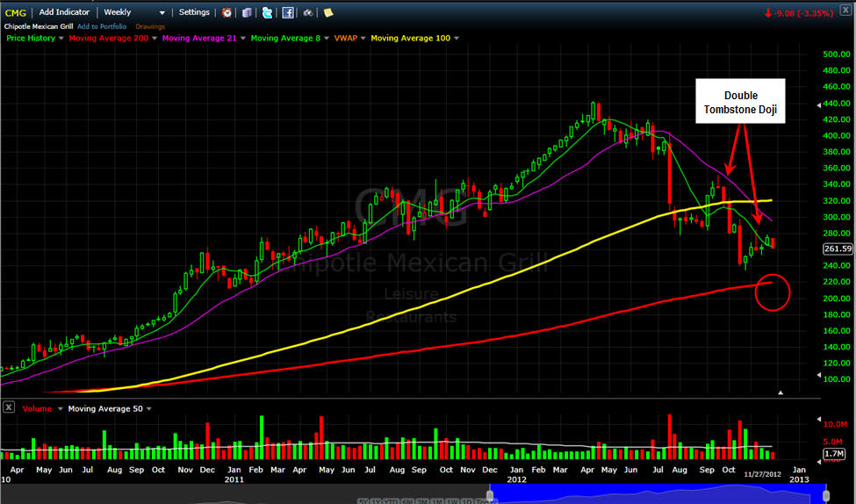This screenshot has width=856, height=504.
Task: Expand the Moving Average 8 options arrow
Action: tap(327, 39)
